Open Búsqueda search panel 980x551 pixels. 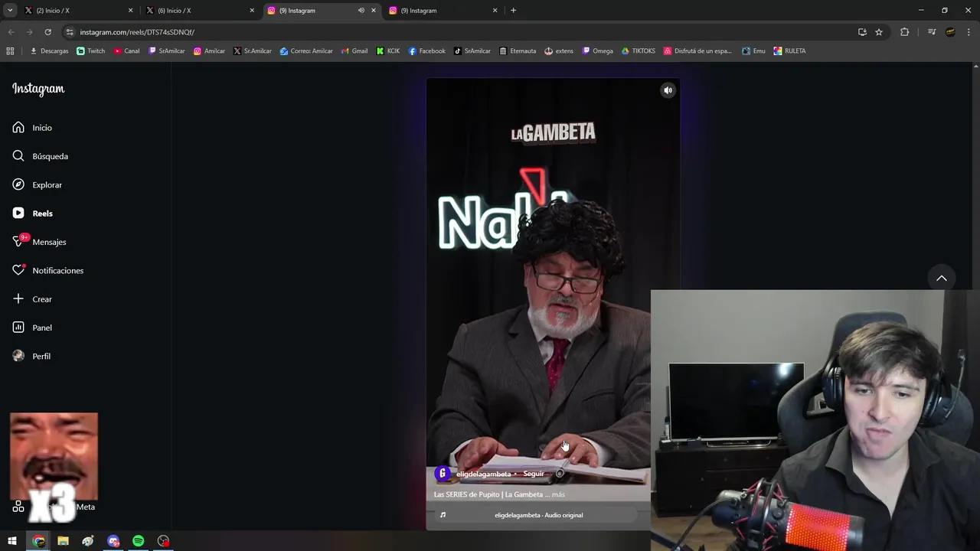pos(40,156)
